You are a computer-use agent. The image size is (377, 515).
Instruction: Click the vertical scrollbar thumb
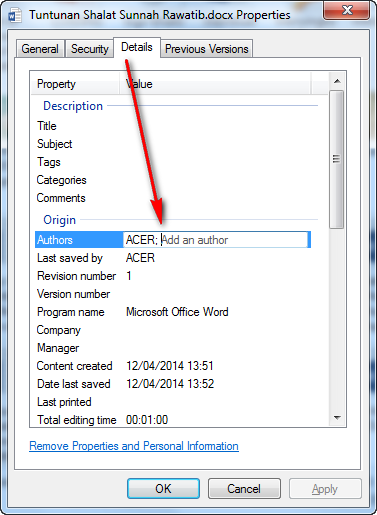(337, 159)
